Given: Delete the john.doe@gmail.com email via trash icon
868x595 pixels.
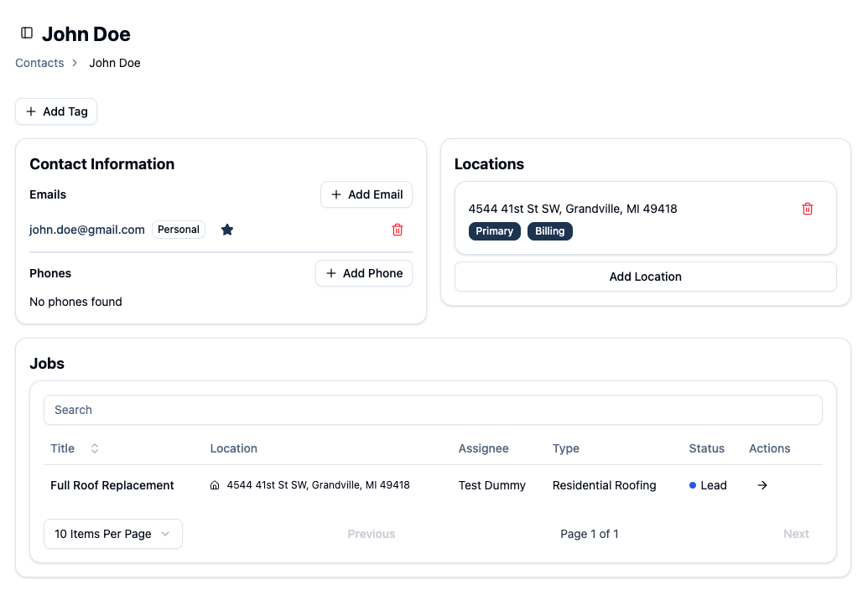Looking at the screenshot, I should click(398, 230).
